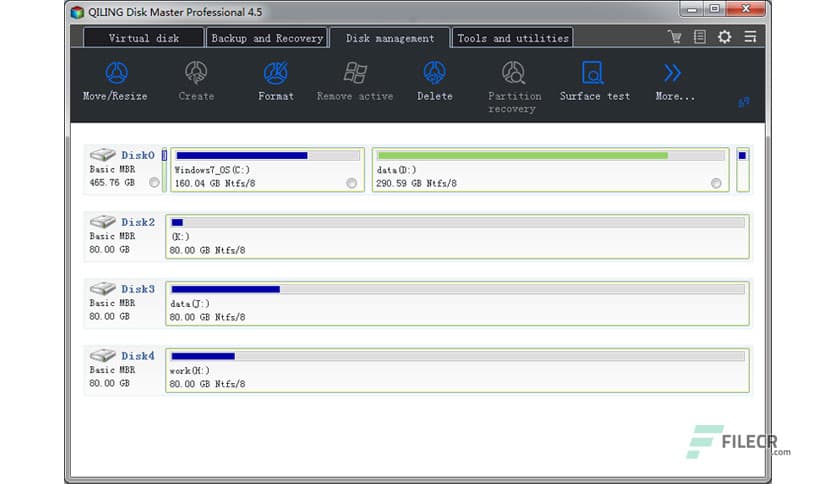Select the tiny partition before Windows7_OS (C:)
This screenshot has width=836, height=484.
coord(164,170)
